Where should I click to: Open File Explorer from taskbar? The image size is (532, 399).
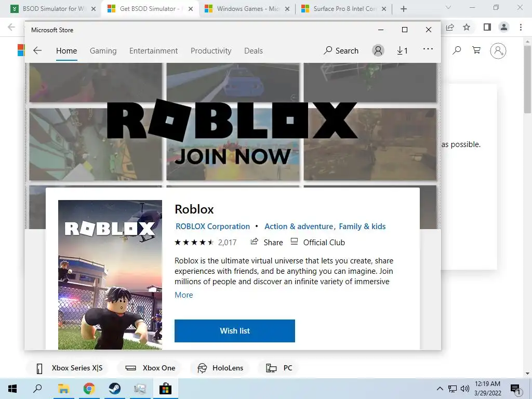point(63,389)
